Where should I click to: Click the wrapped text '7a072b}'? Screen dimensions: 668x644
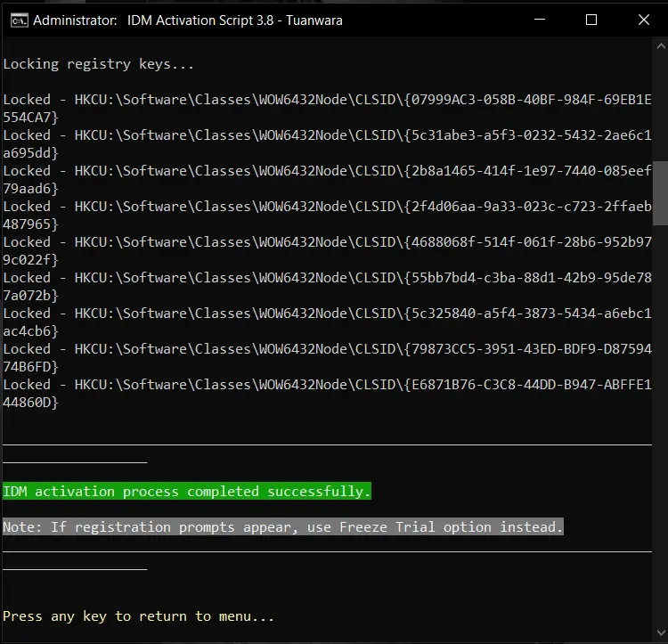pyautogui.click(x=30, y=296)
